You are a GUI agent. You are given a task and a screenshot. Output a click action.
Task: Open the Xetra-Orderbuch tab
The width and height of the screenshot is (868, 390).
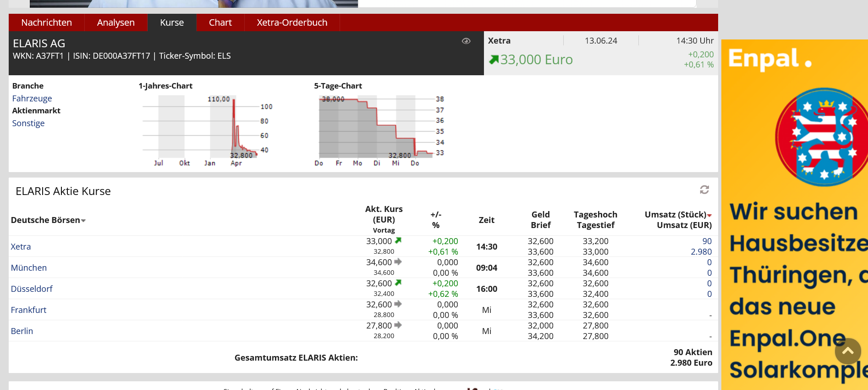pyautogui.click(x=292, y=22)
